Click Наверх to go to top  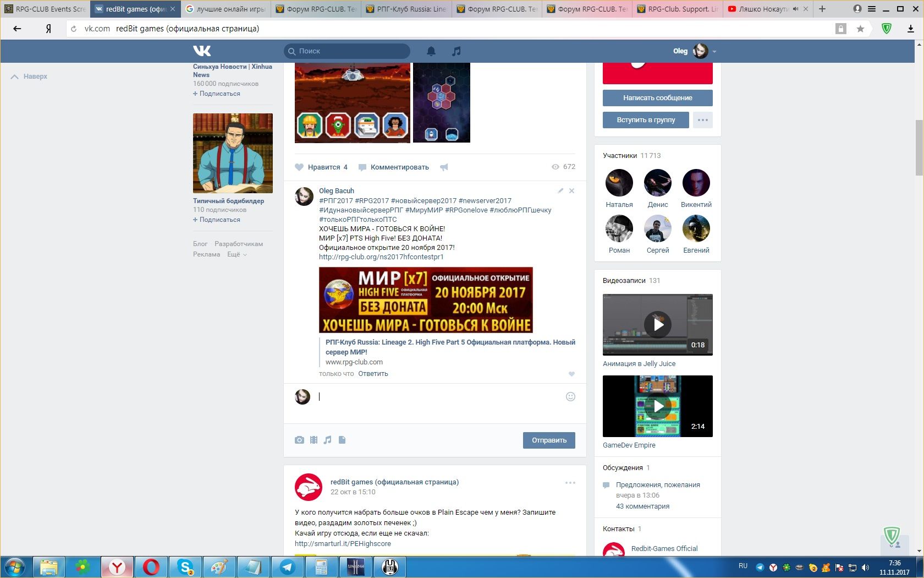coord(29,77)
